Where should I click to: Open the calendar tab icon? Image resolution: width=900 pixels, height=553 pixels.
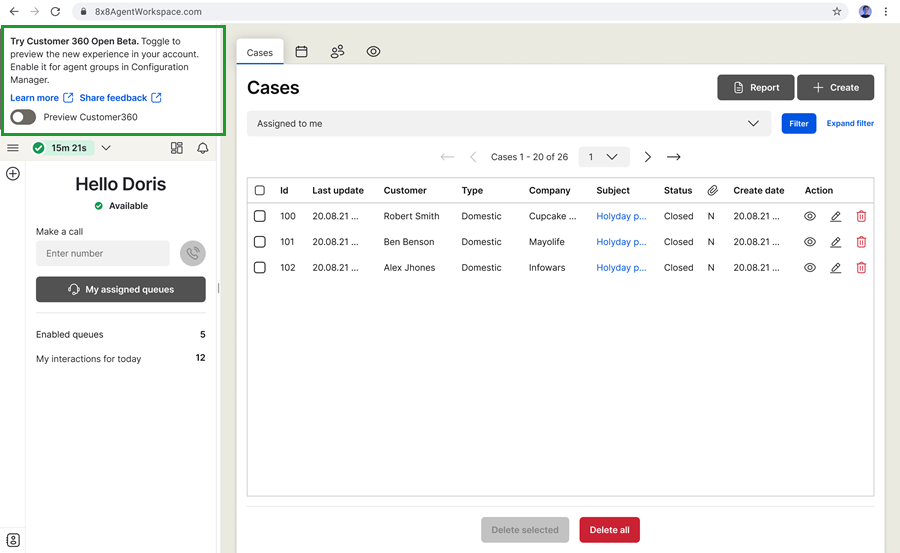[x=301, y=52]
